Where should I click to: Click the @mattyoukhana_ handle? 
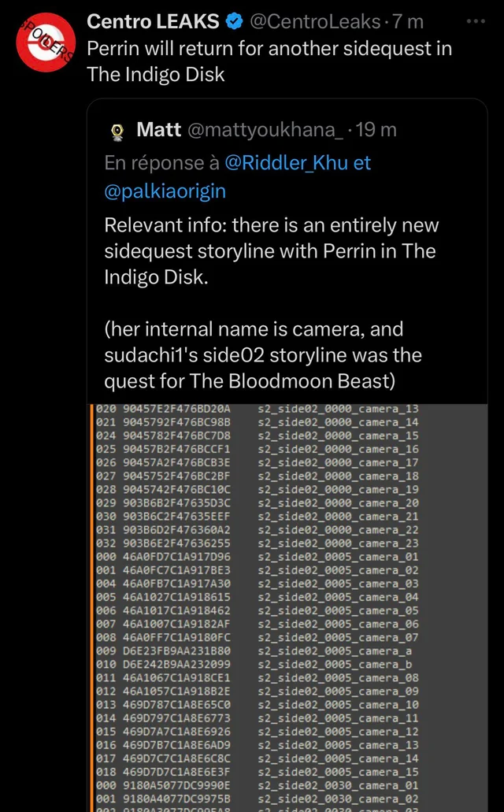265,130
